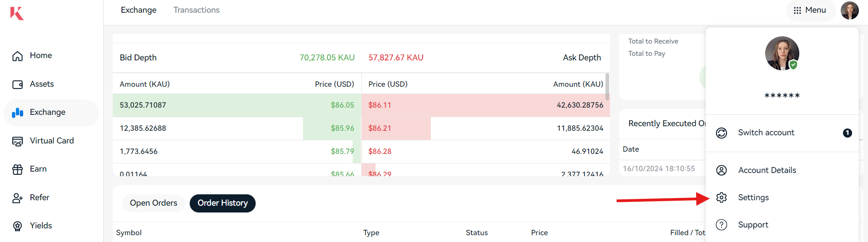Open the Earn gift icon
The height and width of the screenshot is (242, 868).
pyautogui.click(x=18, y=169)
